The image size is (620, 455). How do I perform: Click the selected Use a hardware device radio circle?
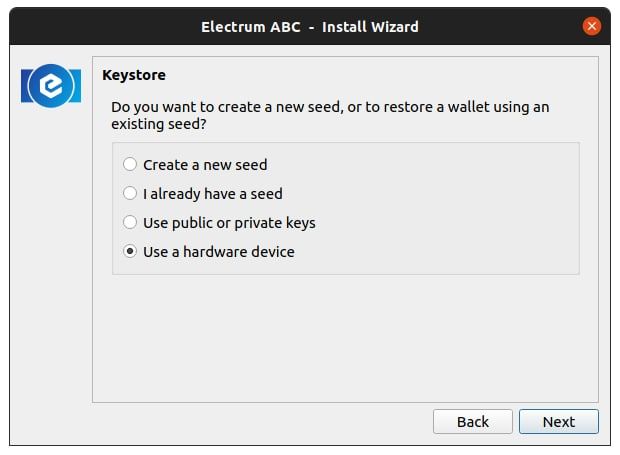130,252
